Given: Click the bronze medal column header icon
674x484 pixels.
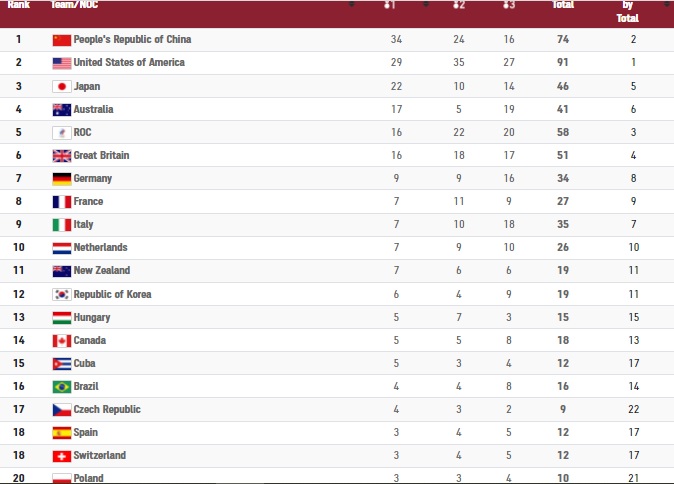Looking at the screenshot, I should coord(509,6).
